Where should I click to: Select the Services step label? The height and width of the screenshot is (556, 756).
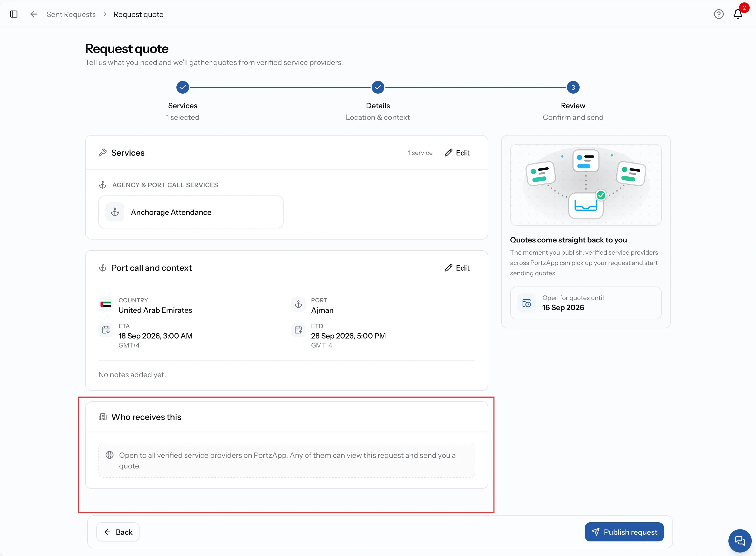pos(183,106)
